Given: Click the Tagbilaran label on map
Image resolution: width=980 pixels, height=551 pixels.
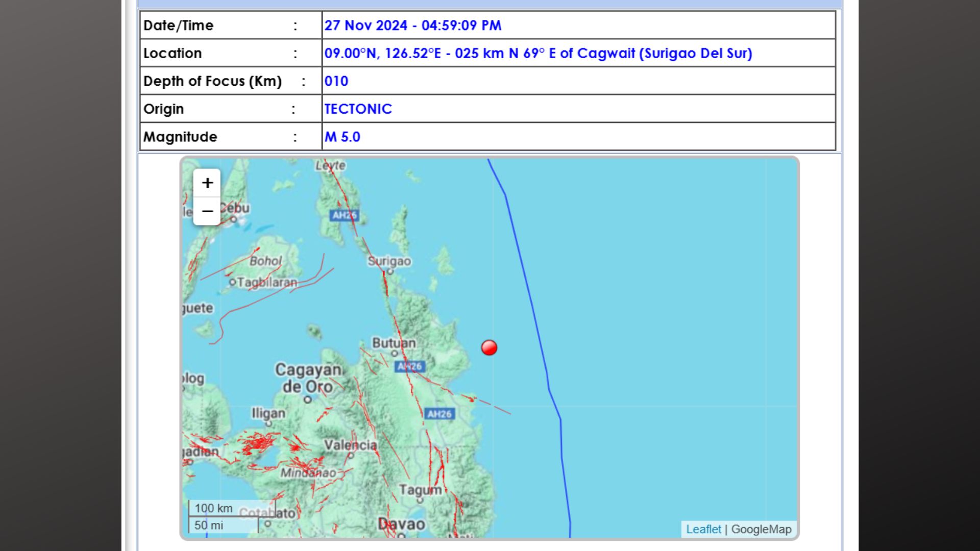Looking at the screenshot, I should (267, 282).
